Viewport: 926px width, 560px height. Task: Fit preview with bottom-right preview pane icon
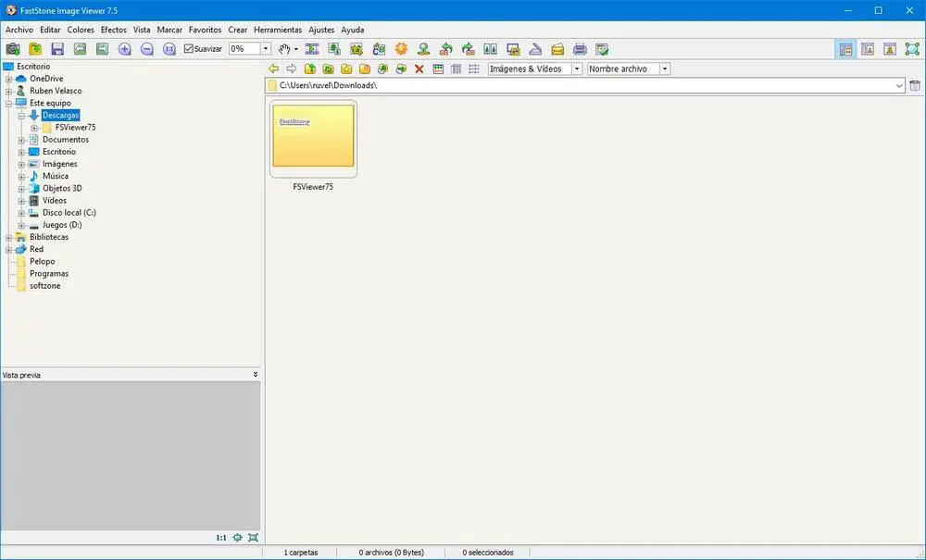[x=254, y=538]
